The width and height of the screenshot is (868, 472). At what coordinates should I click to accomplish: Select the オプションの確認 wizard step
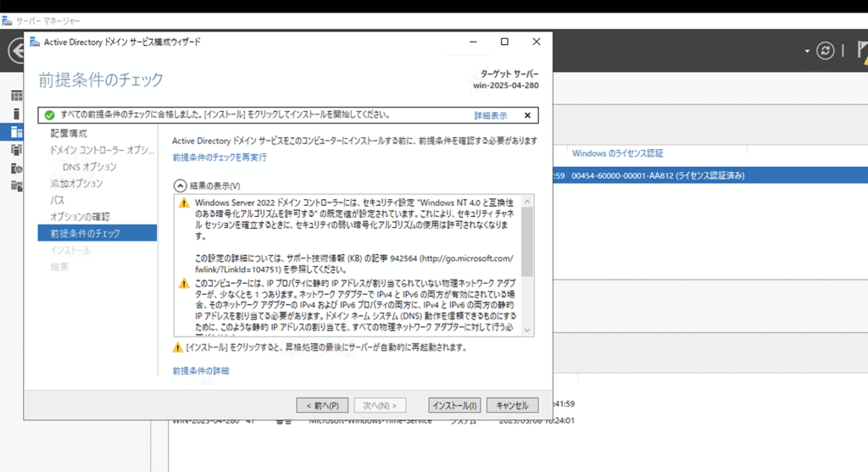point(81,216)
